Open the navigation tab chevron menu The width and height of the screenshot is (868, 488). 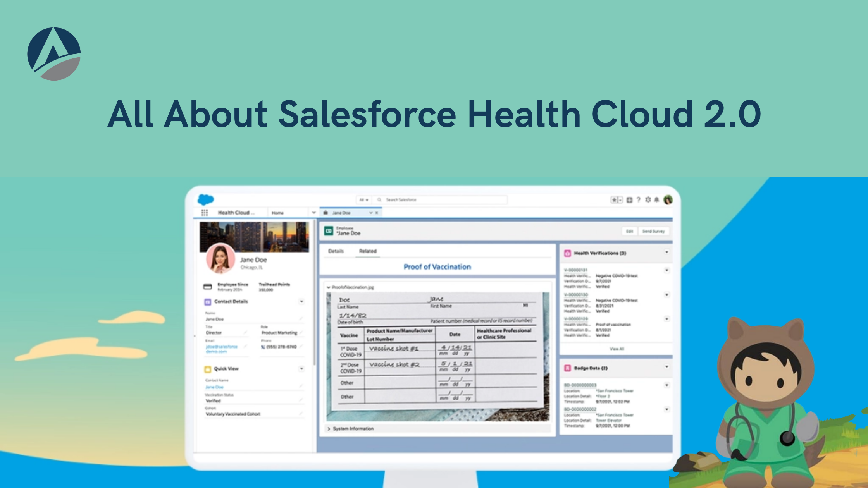(314, 213)
